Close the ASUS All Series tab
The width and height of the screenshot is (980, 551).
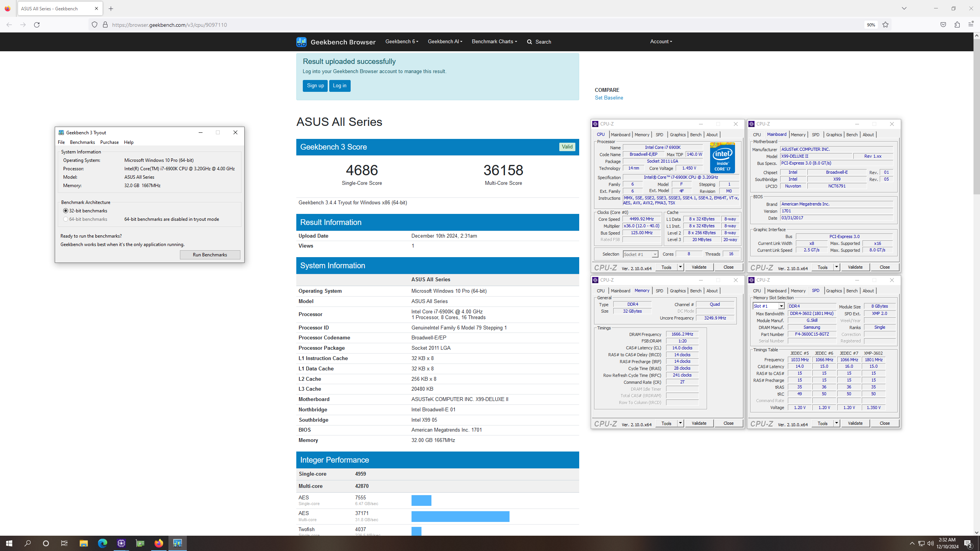tap(96, 8)
